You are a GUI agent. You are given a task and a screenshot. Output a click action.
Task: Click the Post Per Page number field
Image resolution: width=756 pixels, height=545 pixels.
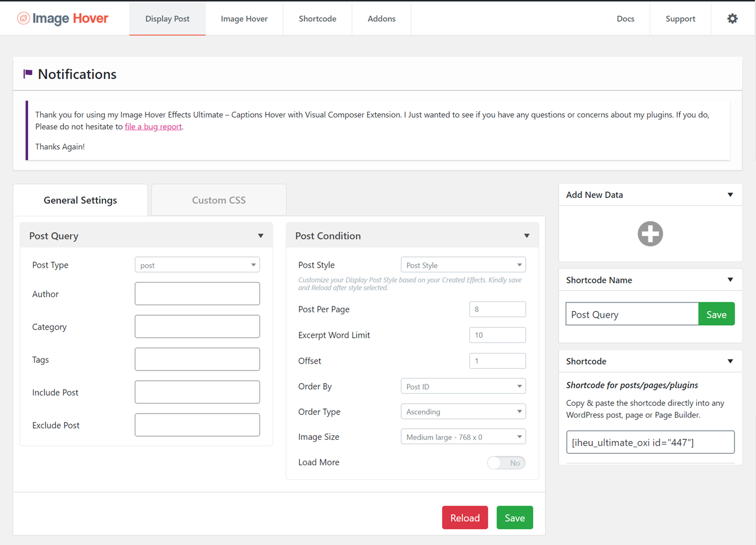coord(498,309)
